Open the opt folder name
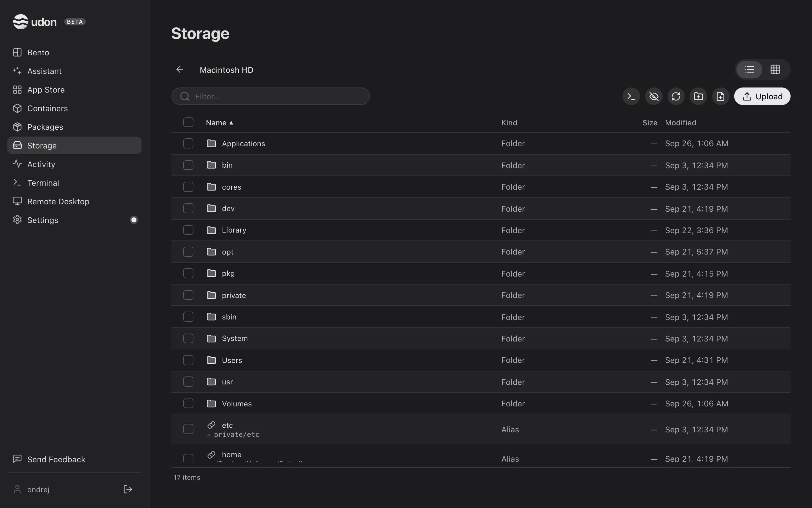 [x=228, y=252]
